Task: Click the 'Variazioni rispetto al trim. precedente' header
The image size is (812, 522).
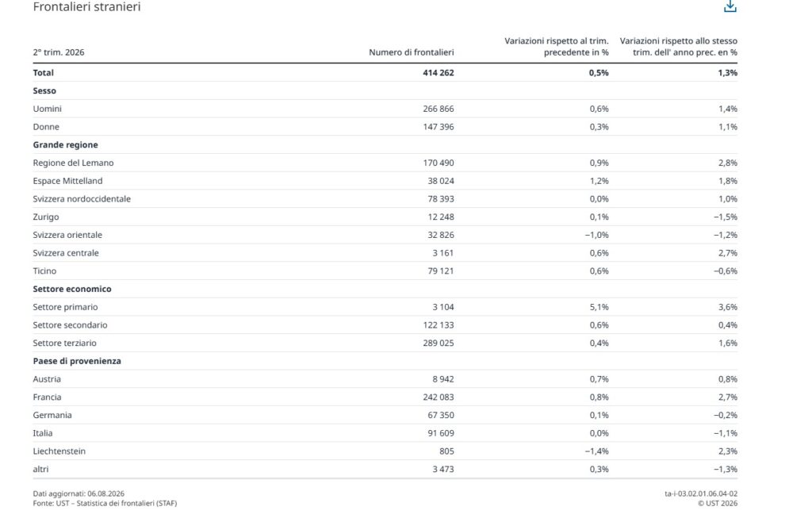Action: click(556, 47)
